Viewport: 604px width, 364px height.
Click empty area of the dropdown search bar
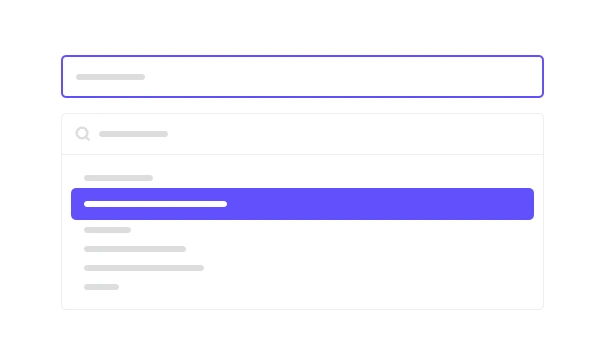click(347, 134)
